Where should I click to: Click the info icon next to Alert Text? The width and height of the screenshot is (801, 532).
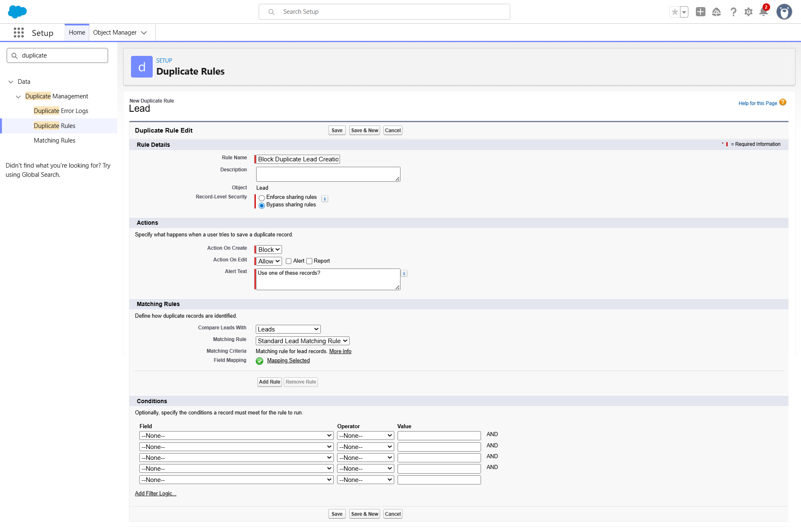(404, 274)
